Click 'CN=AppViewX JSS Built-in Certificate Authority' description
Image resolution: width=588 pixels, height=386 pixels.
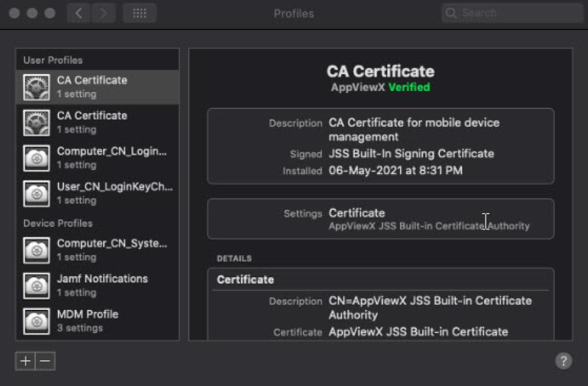(430, 307)
